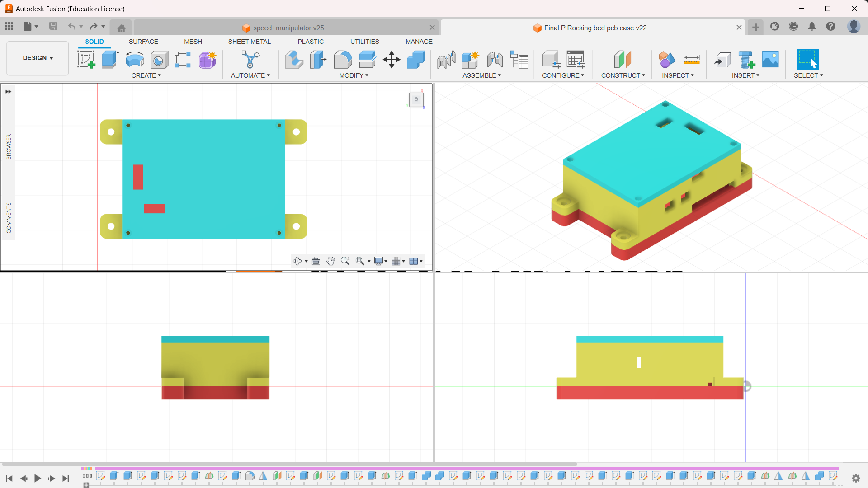Expand the collapsed Browser panel arrows
Screen dimensions: 868x488
pos(8,92)
